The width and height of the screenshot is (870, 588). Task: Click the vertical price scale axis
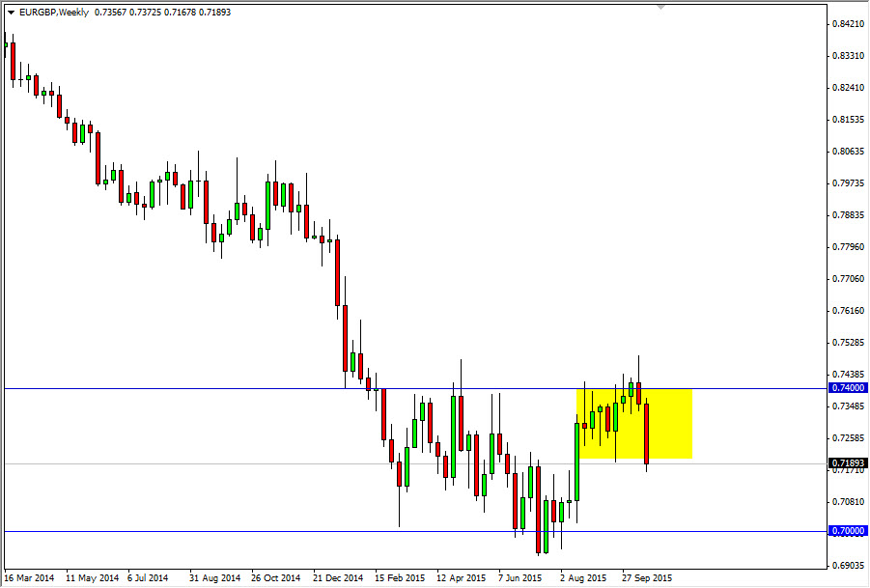click(843, 290)
